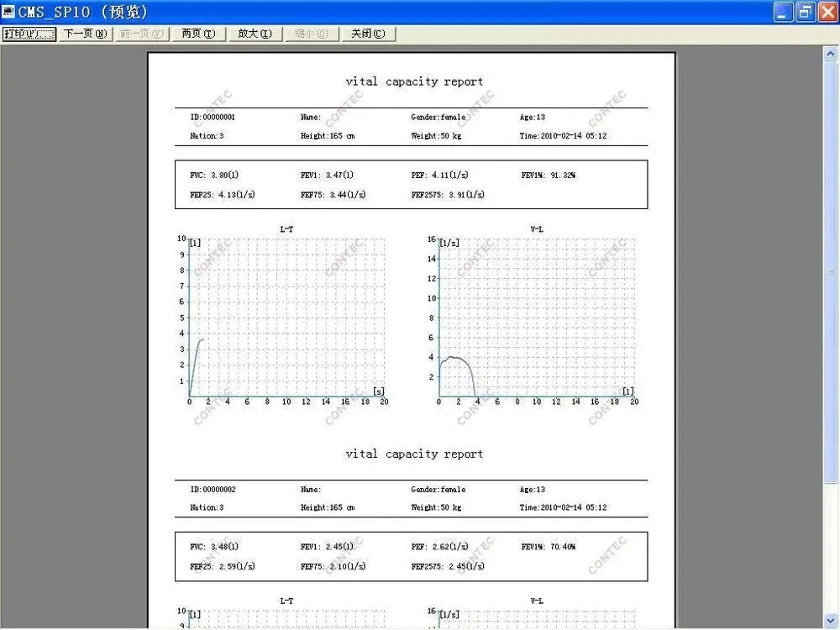
Task: Click the grayed-out zoom out button
Action: (x=312, y=34)
